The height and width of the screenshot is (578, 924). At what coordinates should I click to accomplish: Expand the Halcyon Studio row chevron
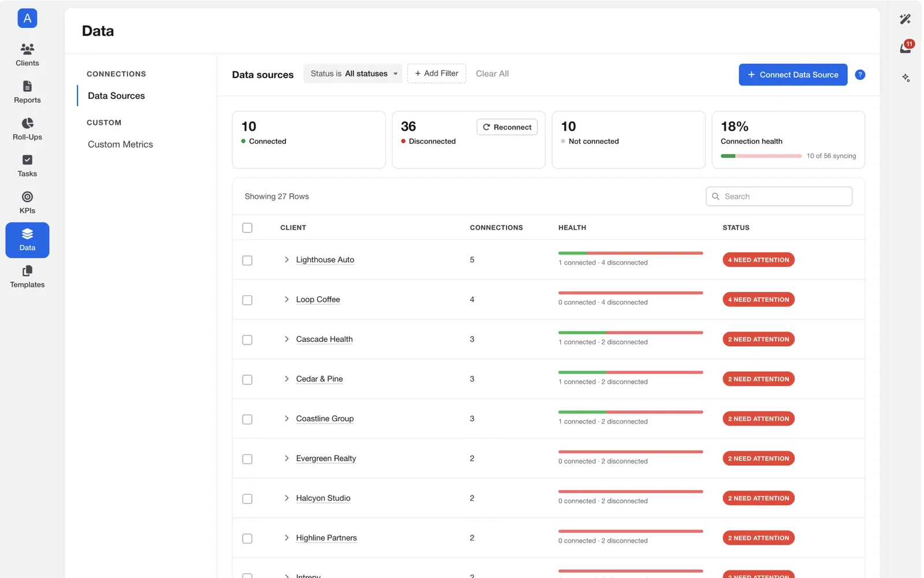[286, 498]
